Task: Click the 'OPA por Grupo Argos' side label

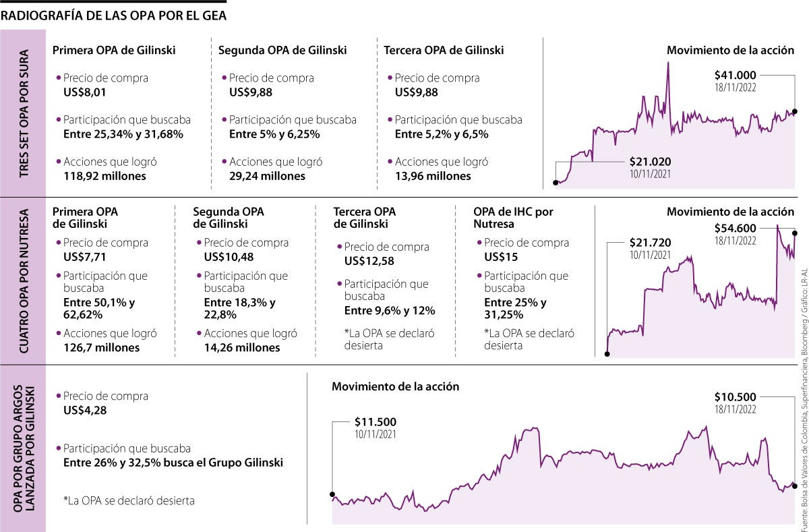Action: tap(24, 447)
